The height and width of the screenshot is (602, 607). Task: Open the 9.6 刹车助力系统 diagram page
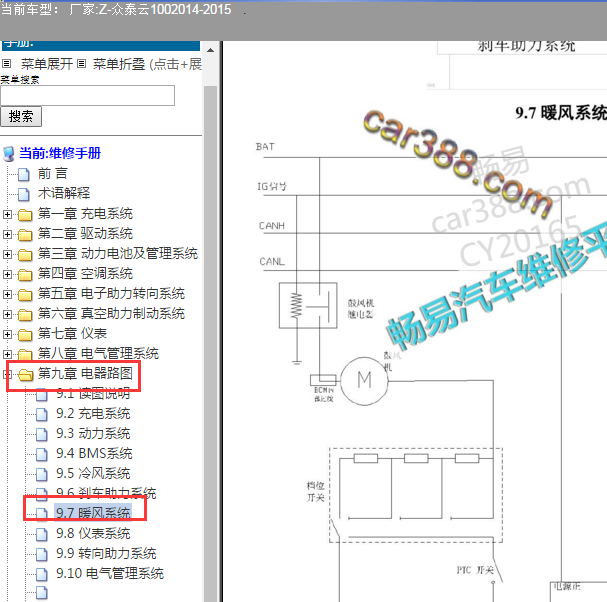(106, 493)
